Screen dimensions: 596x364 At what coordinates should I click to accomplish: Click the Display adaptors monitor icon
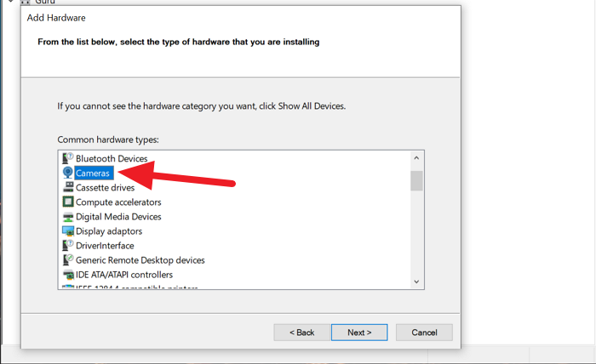[x=68, y=230]
